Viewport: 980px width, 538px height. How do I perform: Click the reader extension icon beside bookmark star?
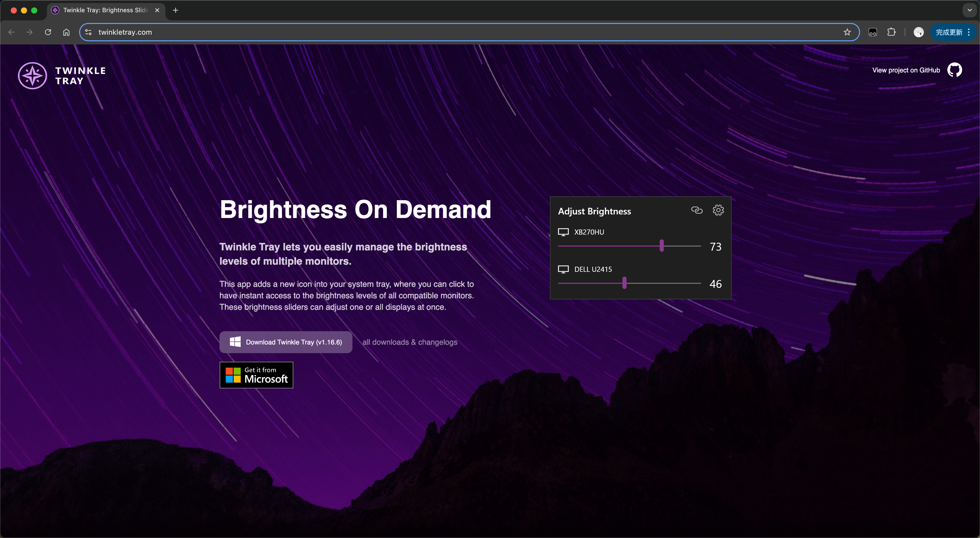click(872, 32)
